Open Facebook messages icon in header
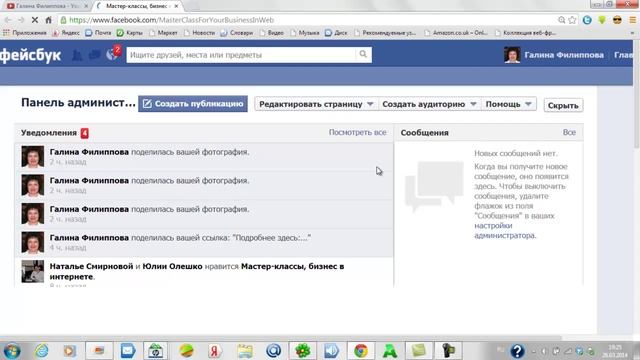The width and height of the screenshot is (640, 360). pyautogui.click(x=94, y=55)
